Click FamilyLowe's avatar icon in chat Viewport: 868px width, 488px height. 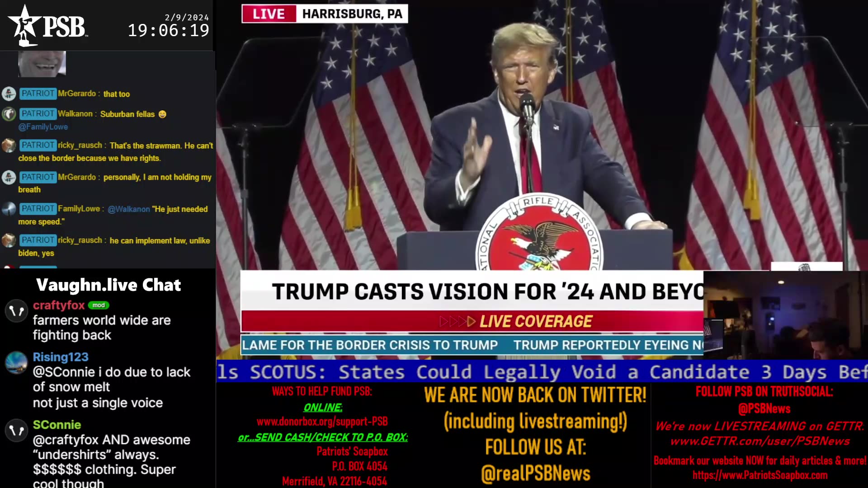coord(9,209)
